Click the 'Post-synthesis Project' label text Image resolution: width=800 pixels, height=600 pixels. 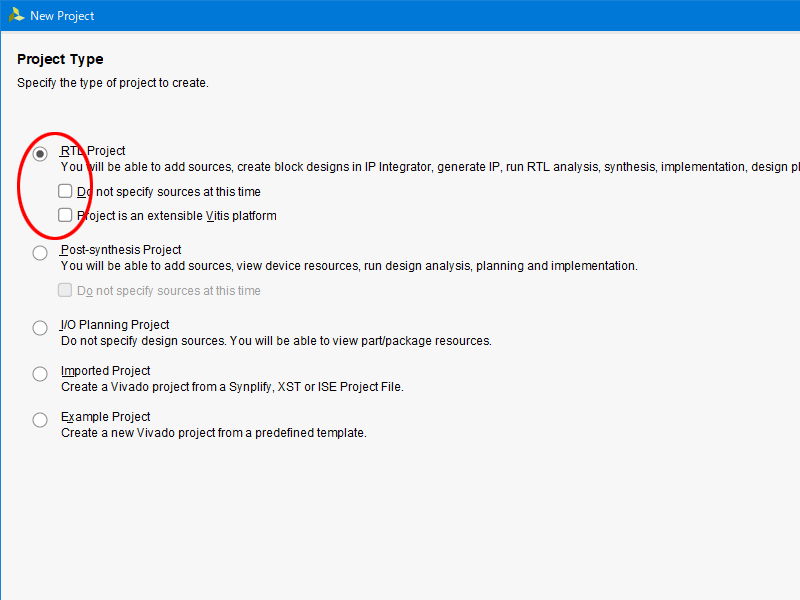(121, 250)
